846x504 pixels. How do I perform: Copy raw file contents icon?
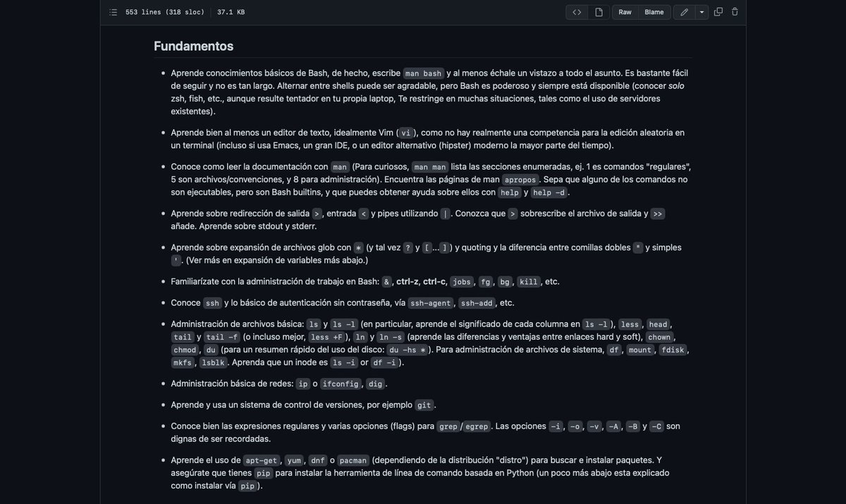[718, 12]
